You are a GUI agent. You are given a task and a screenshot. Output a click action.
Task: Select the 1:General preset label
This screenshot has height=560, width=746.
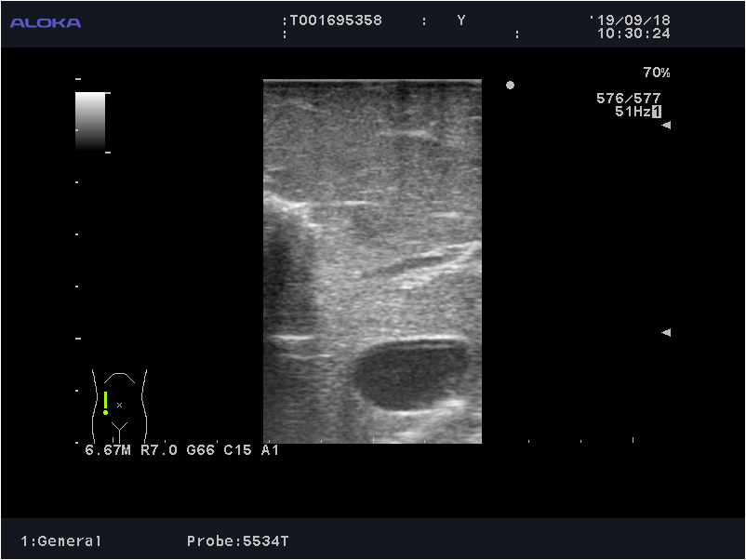coord(61,540)
